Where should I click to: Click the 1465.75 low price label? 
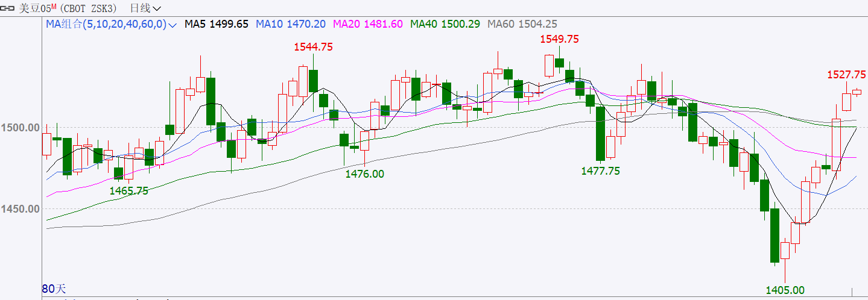click(128, 190)
